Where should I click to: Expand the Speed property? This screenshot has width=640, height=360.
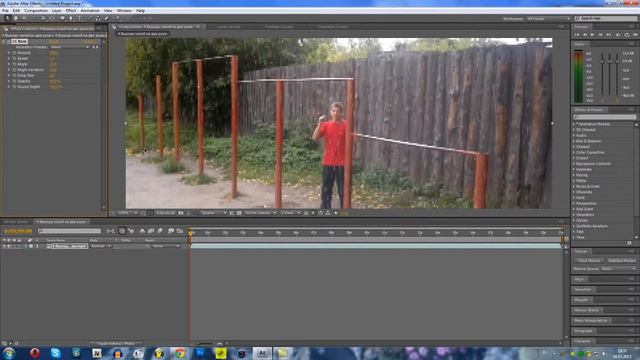pos(9,58)
